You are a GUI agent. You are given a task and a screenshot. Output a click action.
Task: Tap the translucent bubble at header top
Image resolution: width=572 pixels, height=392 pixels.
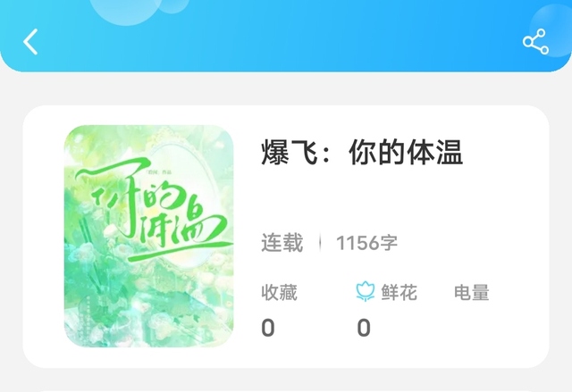126,11
